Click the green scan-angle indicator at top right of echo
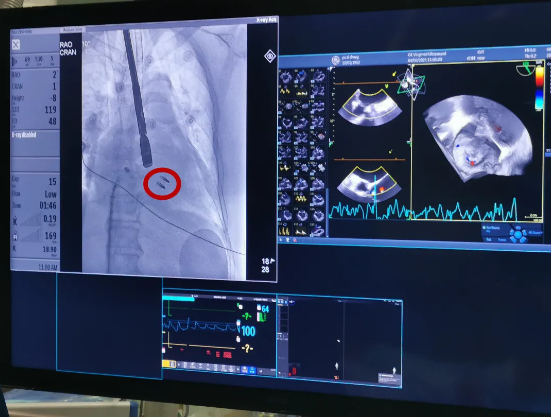Image resolution: width=551 pixels, height=418 pixels. point(526,68)
